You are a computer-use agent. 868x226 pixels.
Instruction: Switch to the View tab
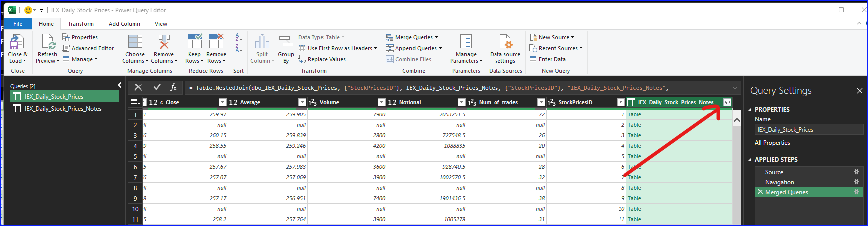click(161, 24)
